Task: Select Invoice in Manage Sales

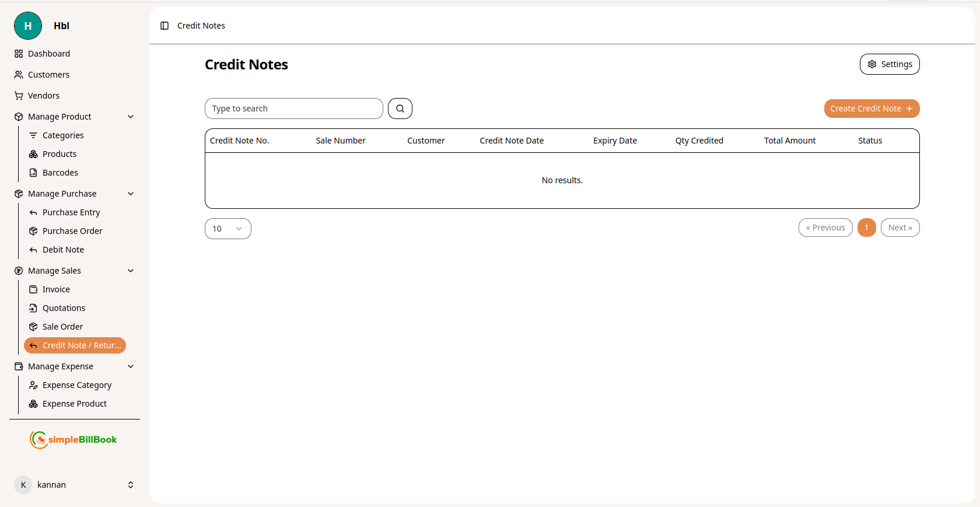Action: tap(56, 289)
